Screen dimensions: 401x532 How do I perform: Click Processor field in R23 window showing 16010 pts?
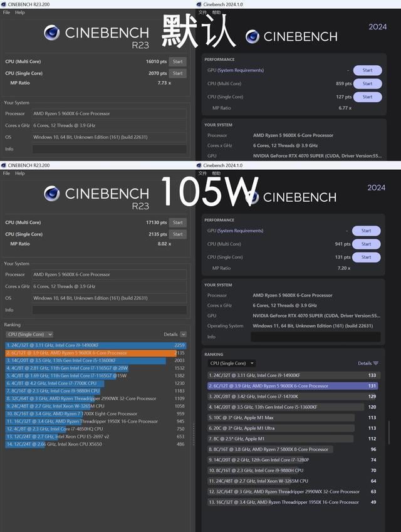pyautogui.click(x=109, y=113)
